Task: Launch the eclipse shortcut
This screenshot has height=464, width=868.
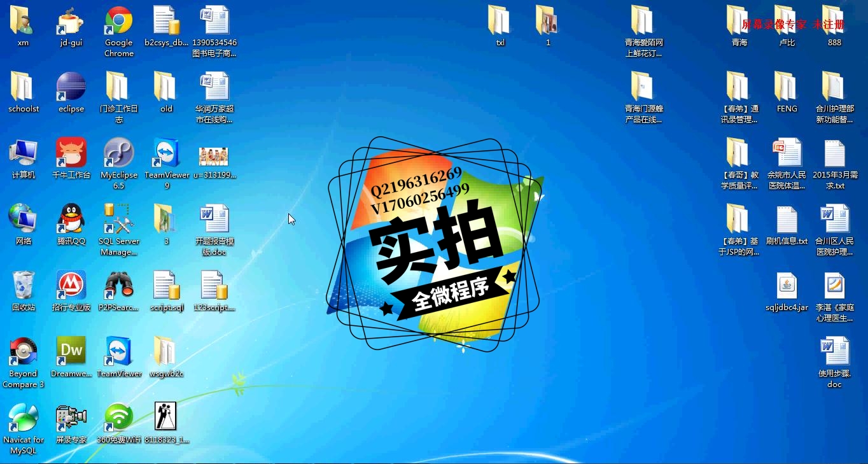Action: tap(71, 87)
